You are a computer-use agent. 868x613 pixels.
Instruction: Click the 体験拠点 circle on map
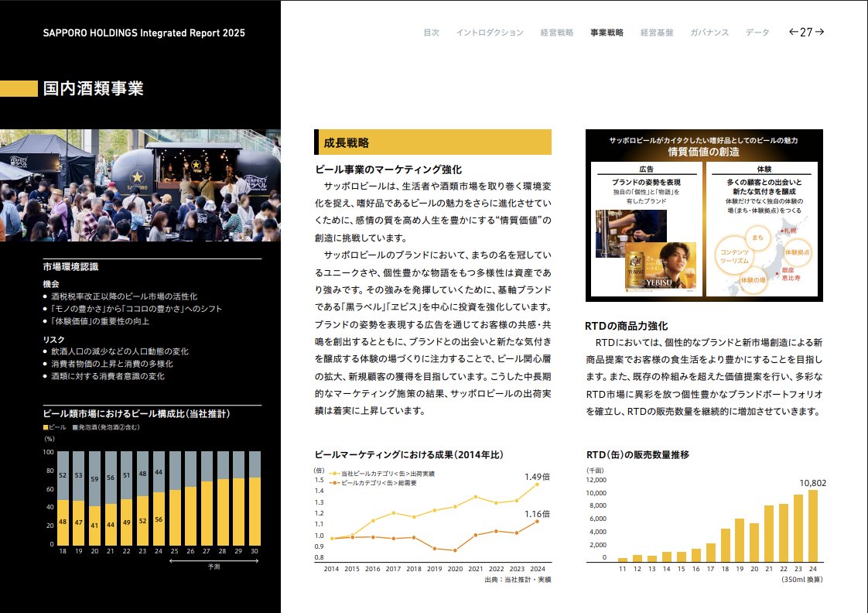[x=797, y=252]
